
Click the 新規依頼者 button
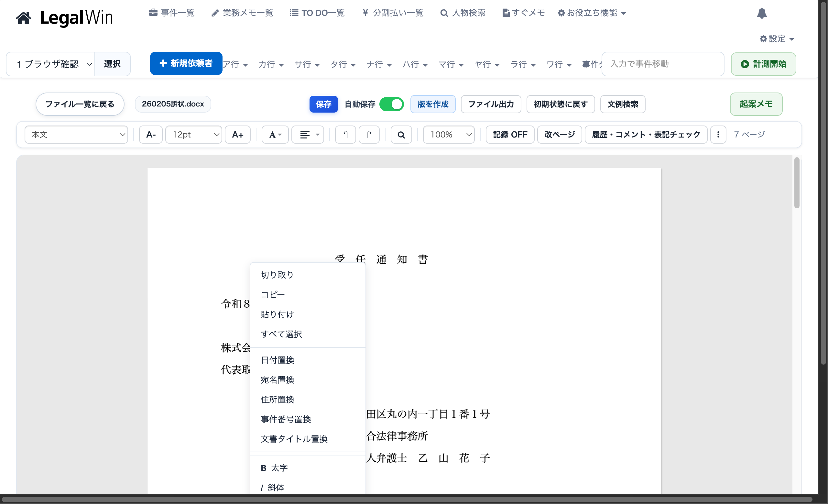click(186, 63)
